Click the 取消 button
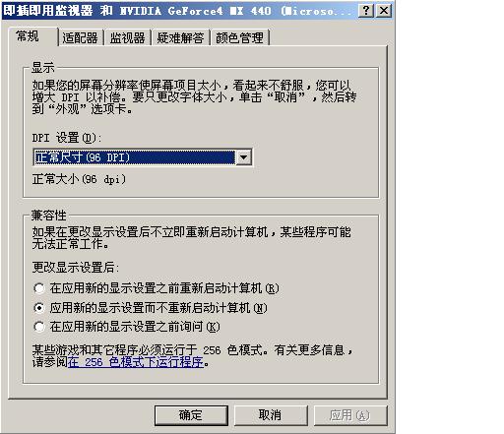 pos(271,415)
